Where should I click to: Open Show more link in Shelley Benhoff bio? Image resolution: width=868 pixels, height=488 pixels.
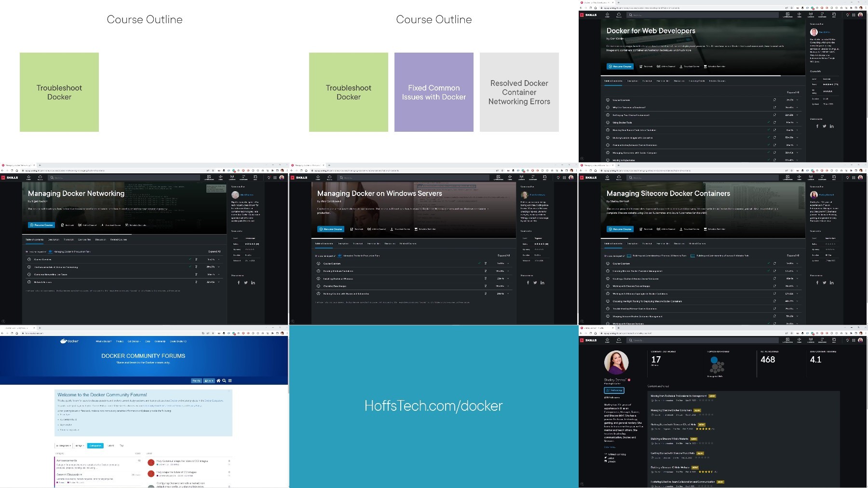point(610,447)
